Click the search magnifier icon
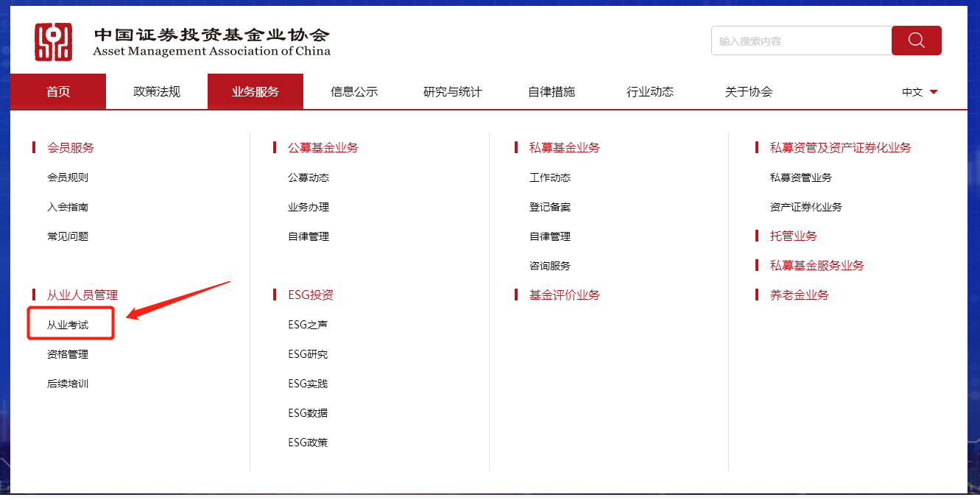Image resolution: width=980 pixels, height=500 pixels. pos(916,41)
